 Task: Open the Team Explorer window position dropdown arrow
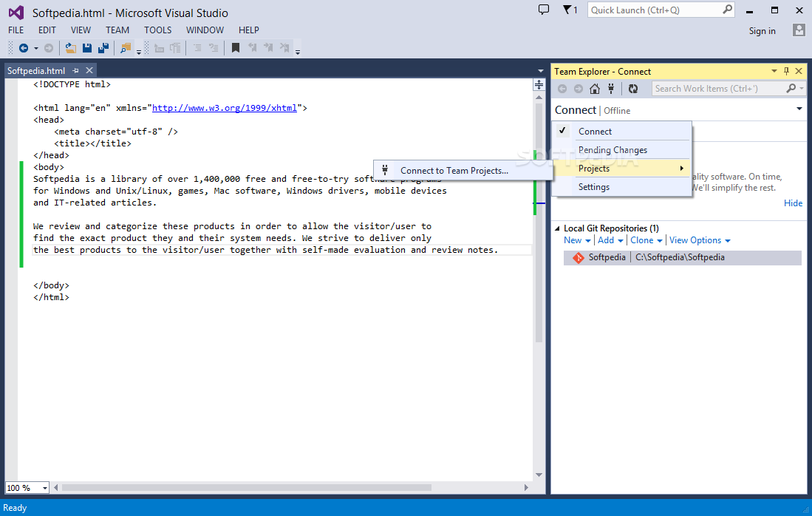click(774, 71)
